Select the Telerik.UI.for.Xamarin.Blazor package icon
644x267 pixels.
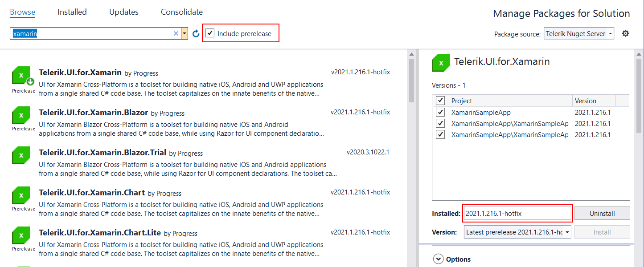pos(21,115)
